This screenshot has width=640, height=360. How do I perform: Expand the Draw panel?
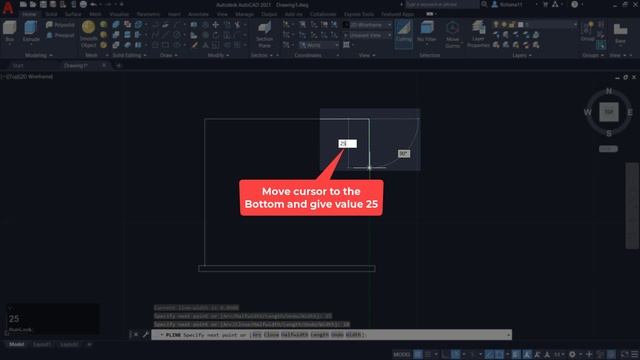[169, 55]
